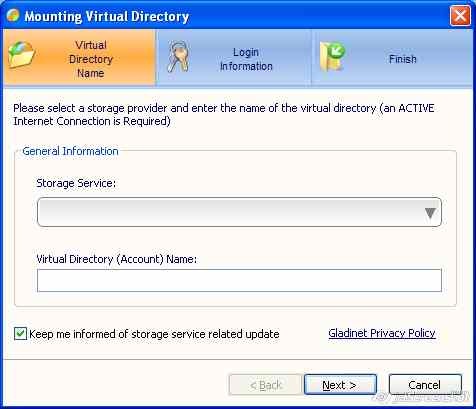This screenshot has height=409, width=476.
Task: Click the keys icon for Login Information
Action: 178,57
